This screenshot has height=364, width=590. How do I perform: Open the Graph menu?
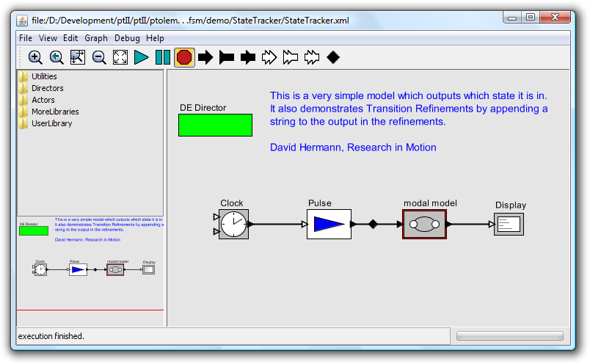tap(96, 38)
